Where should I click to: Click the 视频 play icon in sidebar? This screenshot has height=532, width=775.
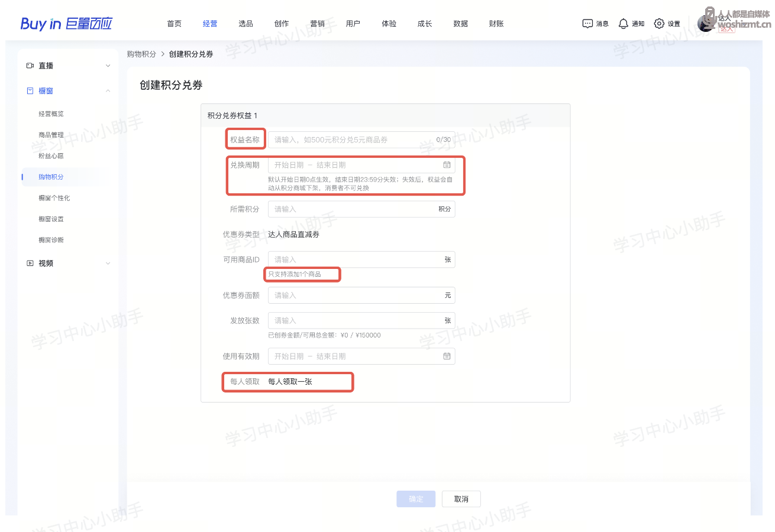[30, 263]
